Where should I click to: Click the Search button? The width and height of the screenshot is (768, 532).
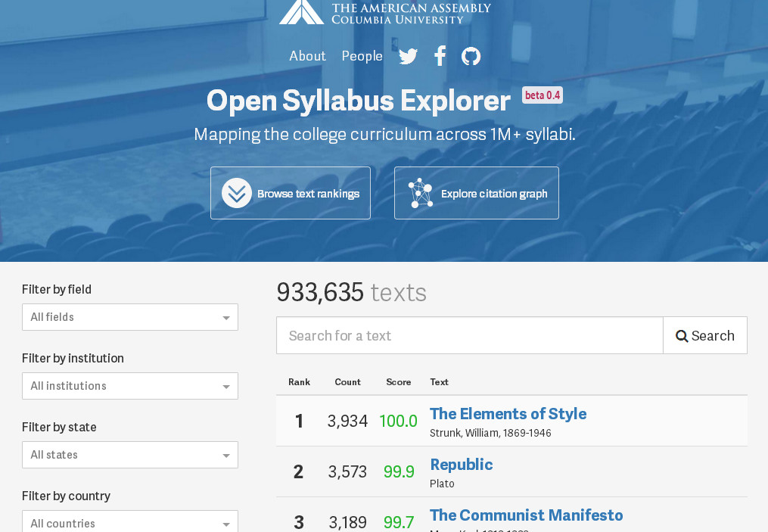pyautogui.click(x=704, y=335)
